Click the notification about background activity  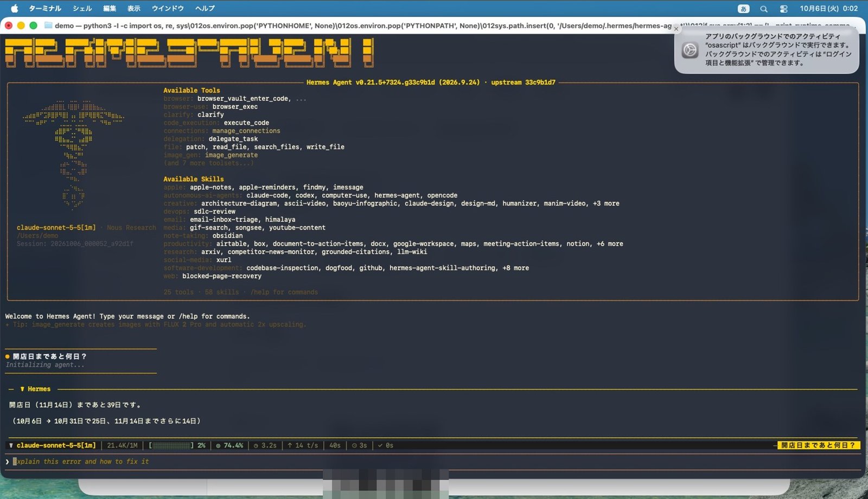[767, 49]
